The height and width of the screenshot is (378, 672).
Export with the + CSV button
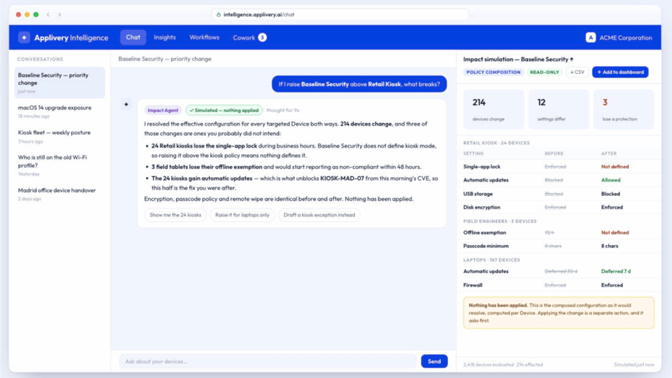(577, 72)
